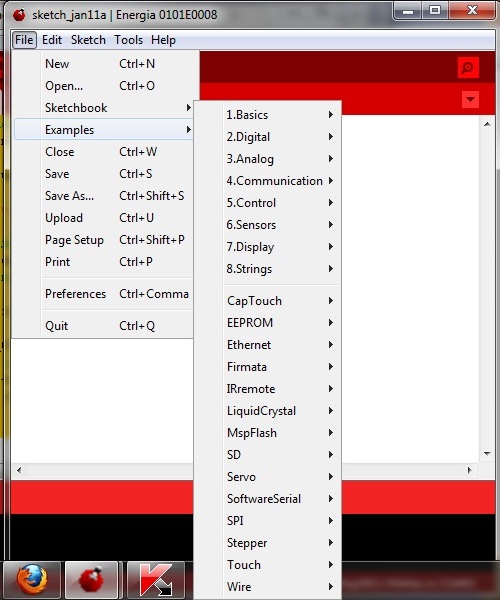500x600 pixels.
Task: Click the Energia taskbar icon
Action: click(x=91, y=580)
